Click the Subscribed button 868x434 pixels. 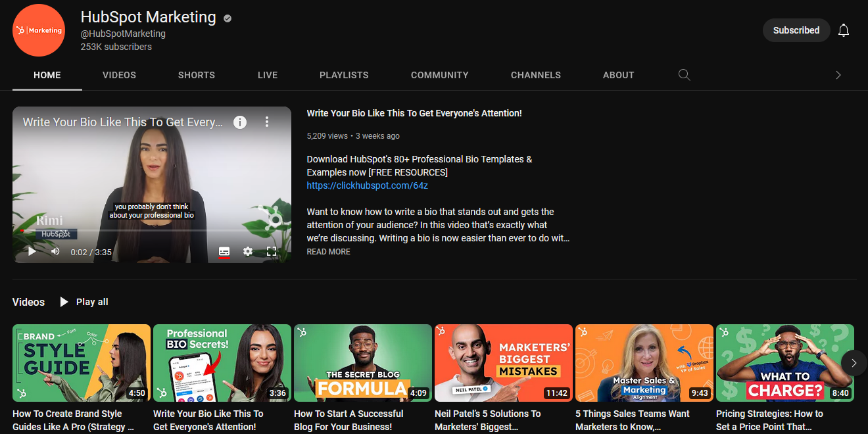click(796, 30)
